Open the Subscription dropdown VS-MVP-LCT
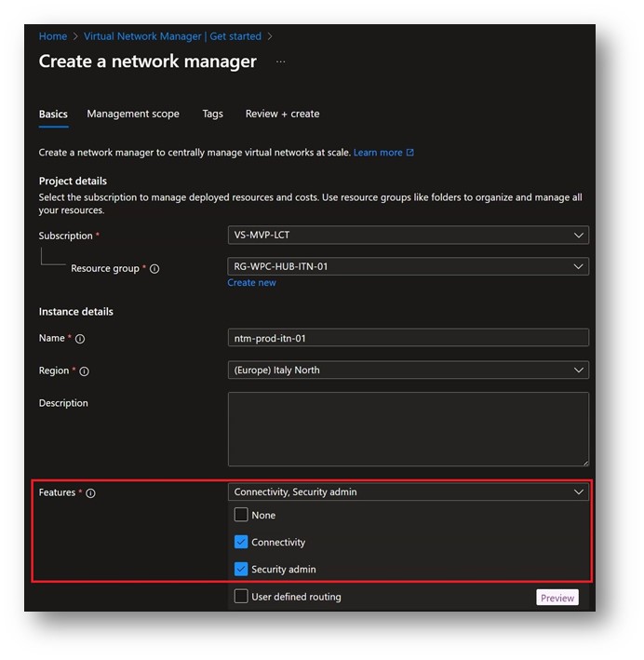644x660 pixels. 409,235
